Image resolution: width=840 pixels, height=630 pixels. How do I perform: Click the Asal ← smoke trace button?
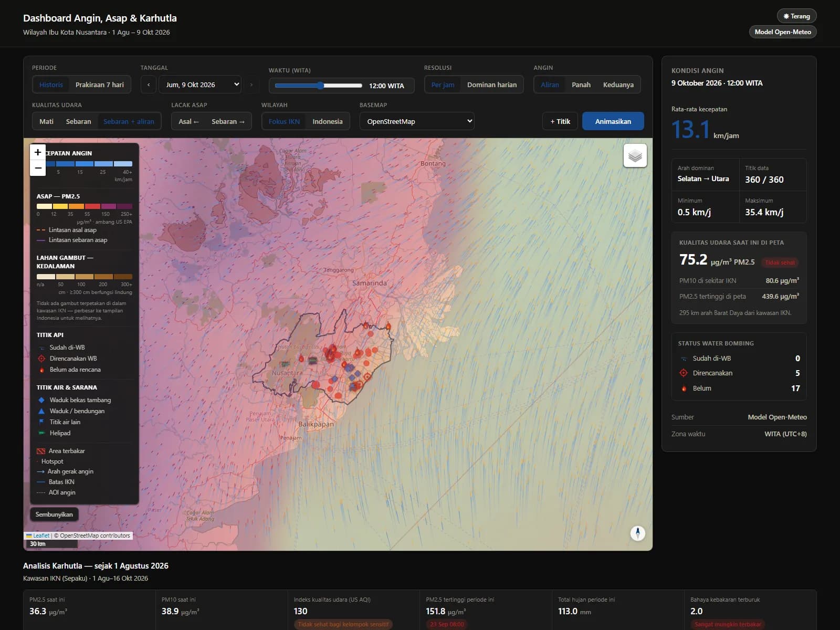coord(188,121)
